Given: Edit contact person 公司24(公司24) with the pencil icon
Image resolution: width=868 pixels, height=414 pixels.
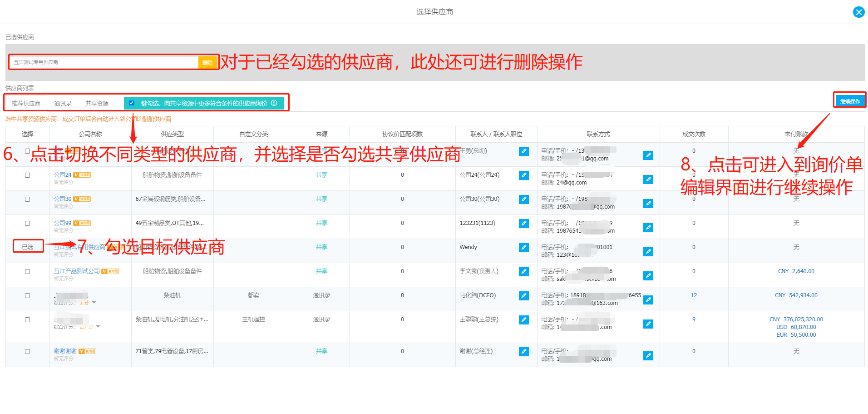Looking at the screenshot, I should pyautogui.click(x=524, y=175).
